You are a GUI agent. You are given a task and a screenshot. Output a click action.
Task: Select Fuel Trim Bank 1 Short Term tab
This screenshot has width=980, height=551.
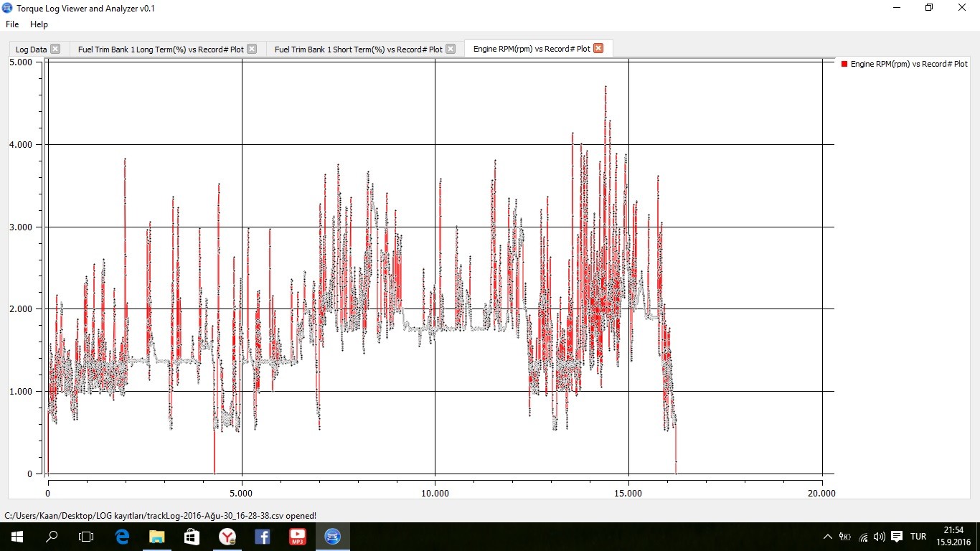click(359, 50)
